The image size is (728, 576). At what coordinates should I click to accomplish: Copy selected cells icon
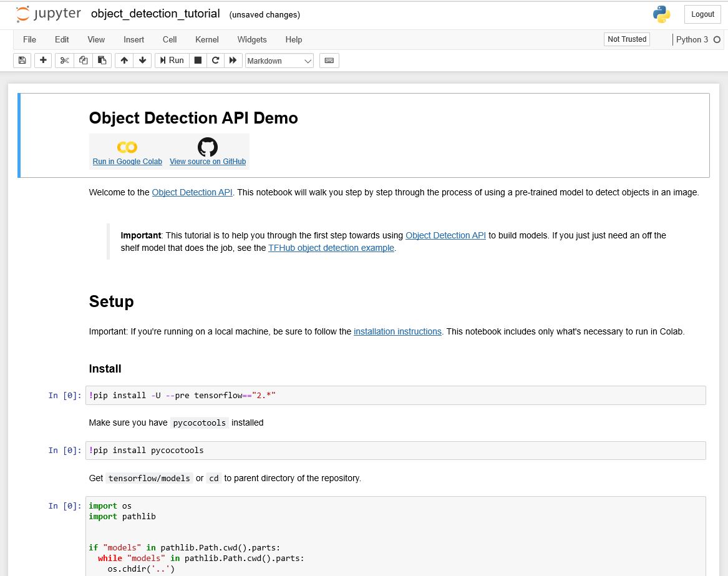(83, 61)
